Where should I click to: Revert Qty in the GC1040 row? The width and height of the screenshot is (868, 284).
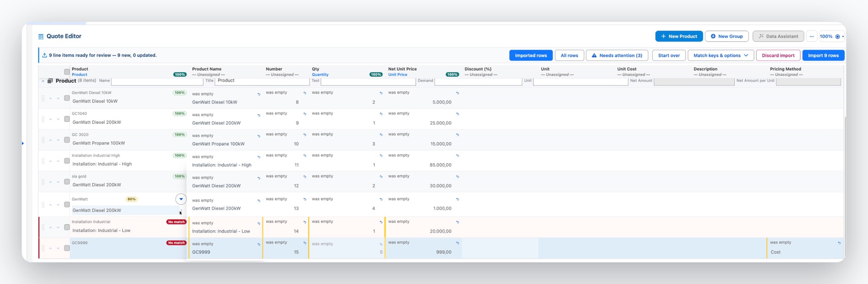click(x=381, y=114)
